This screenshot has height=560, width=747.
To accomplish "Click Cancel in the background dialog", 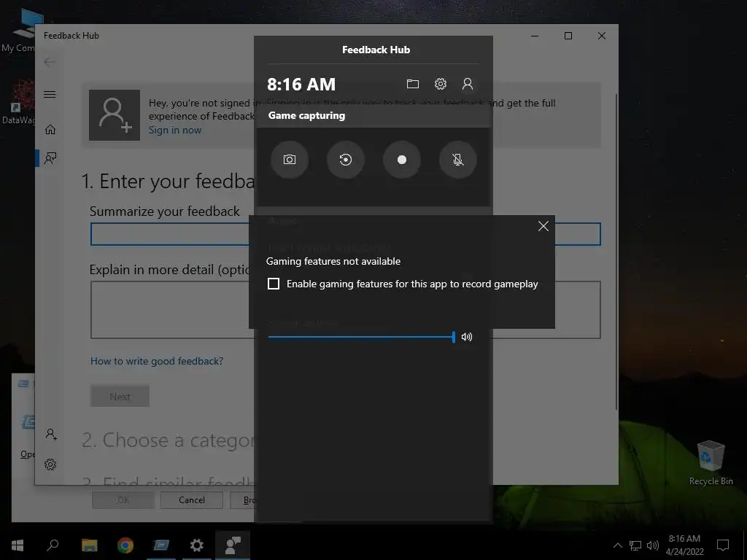I will tap(192, 500).
